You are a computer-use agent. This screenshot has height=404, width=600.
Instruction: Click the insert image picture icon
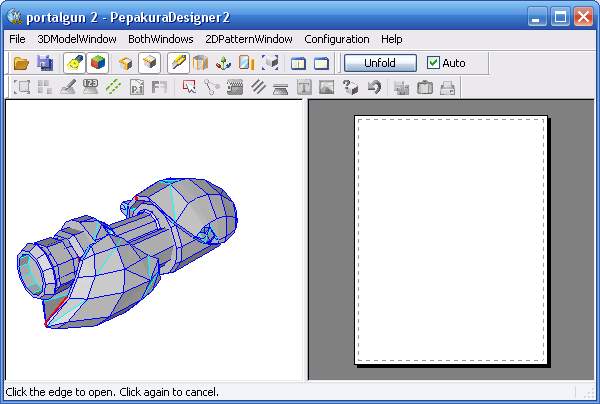click(327, 87)
